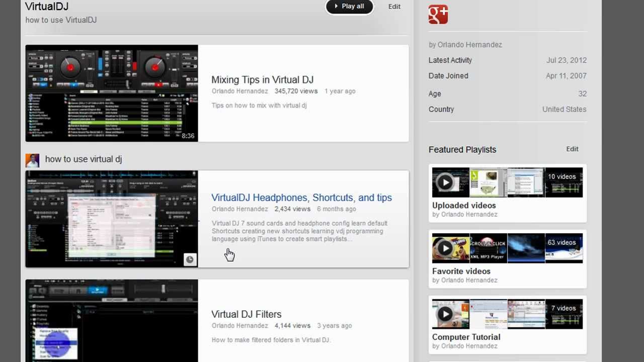The width and height of the screenshot is (644, 362).
Task: Click 'by Orlando Hernandez' under Uploaded videos
Action: click(465, 214)
